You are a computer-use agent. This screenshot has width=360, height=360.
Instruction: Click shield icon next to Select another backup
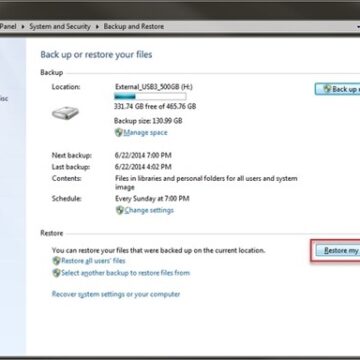tap(57, 273)
